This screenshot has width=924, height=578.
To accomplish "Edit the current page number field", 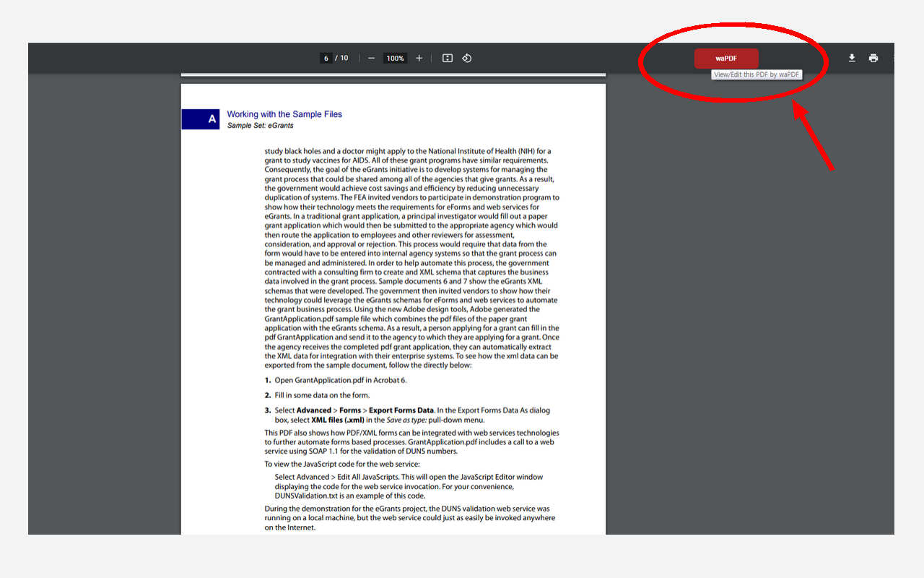I will (x=326, y=58).
